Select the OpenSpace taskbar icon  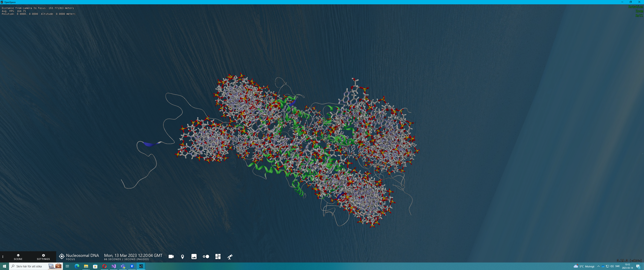tap(141, 266)
